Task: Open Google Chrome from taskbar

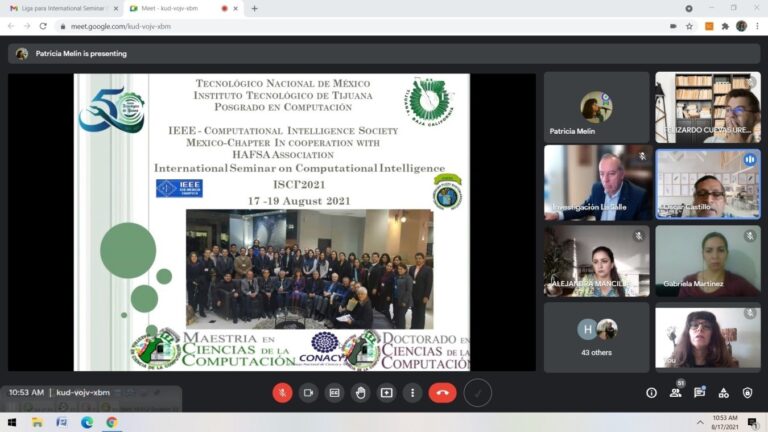Action: pos(112,422)
